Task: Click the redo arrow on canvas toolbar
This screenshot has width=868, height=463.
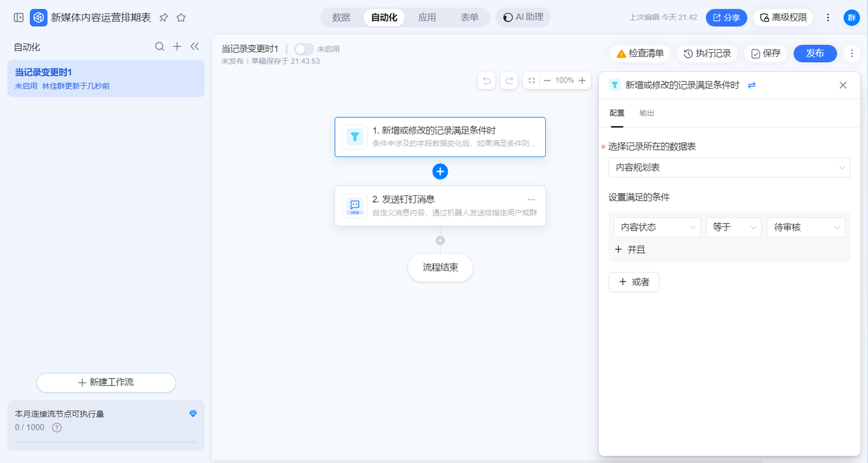Action: tap(509, 81)
